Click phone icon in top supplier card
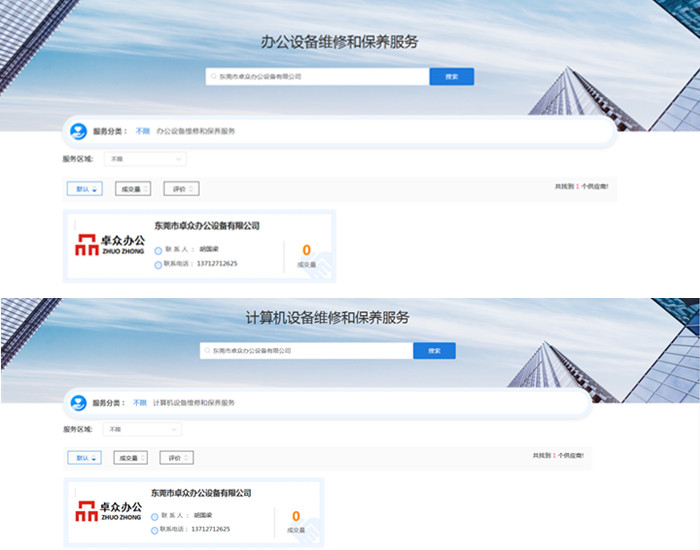Viewport: 700px width, 550px height. point(158,265)
